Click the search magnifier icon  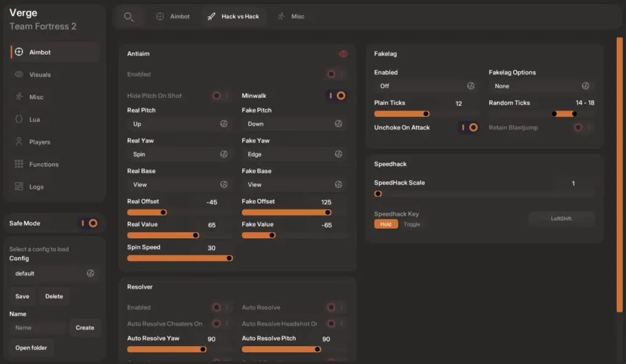(128, 16)
